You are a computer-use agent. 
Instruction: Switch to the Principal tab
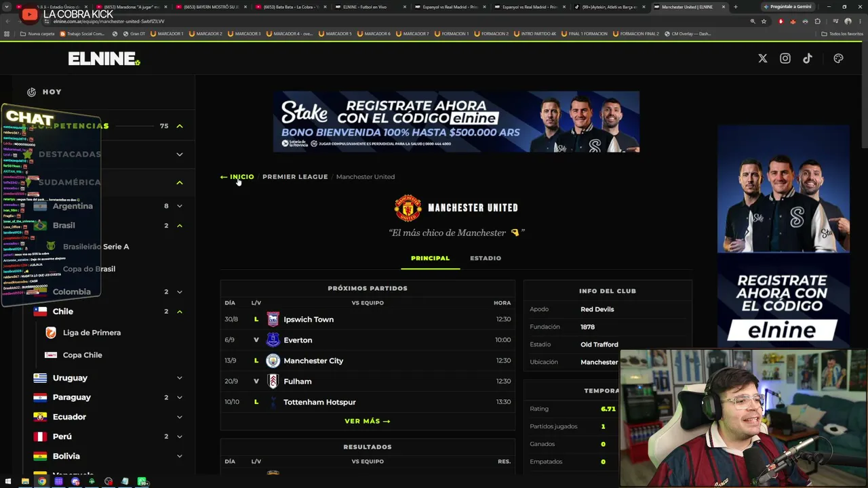click(430, 258)
